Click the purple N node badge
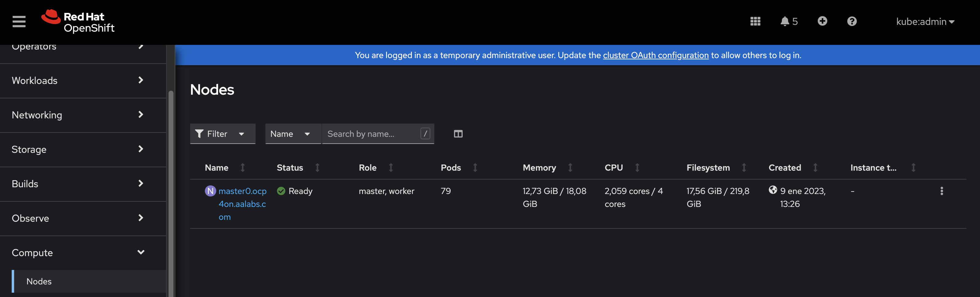Image resolution: width=980 pixels, height=297 pixels. [x=210, y=191]
